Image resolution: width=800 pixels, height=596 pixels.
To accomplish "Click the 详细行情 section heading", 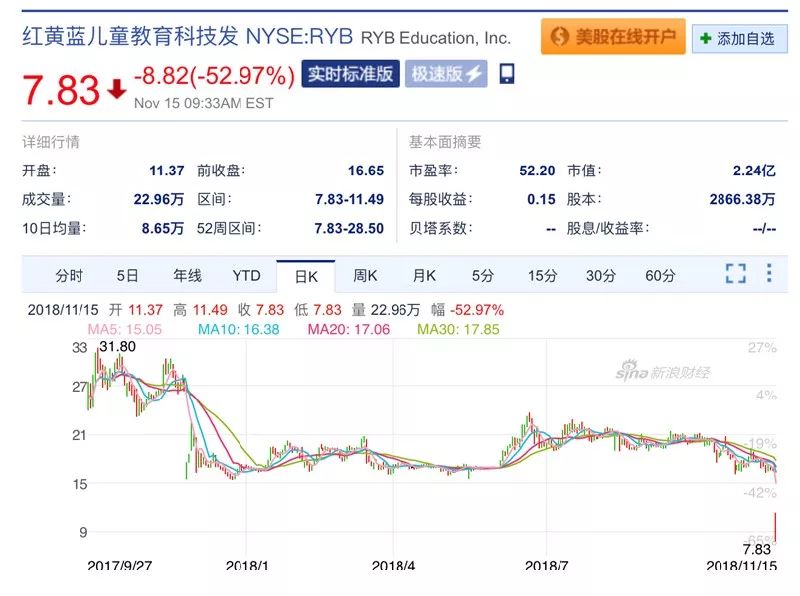I will (x=51, y=142).
